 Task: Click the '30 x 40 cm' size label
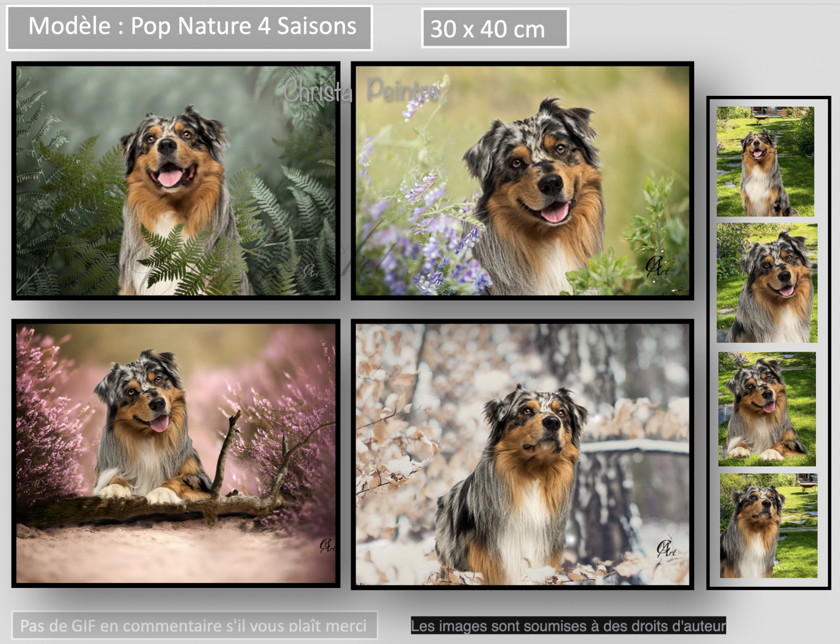488,29
